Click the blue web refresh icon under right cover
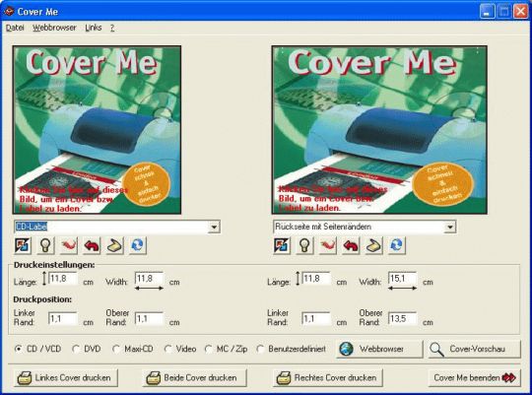This screenshot has height=395, width=532. (397, 245)
